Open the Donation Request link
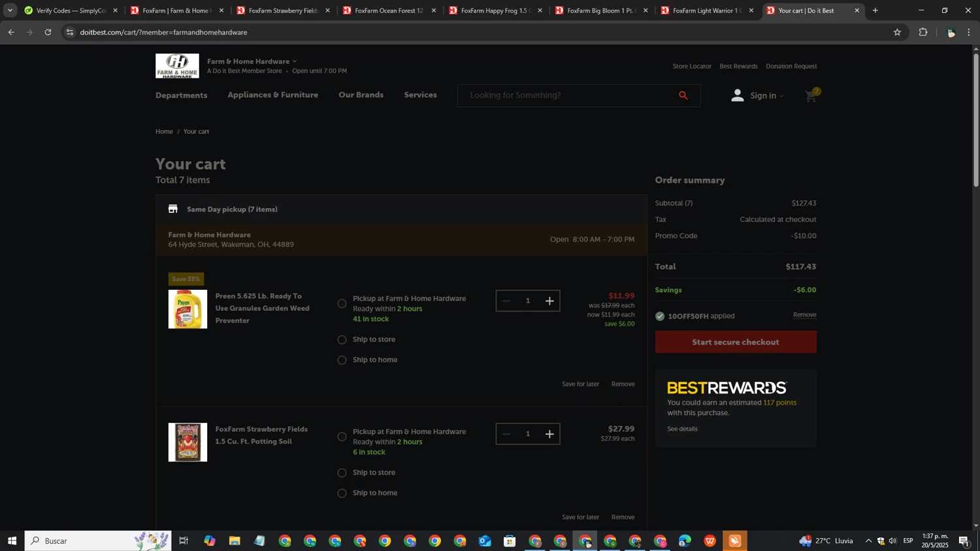 [791, 66]
